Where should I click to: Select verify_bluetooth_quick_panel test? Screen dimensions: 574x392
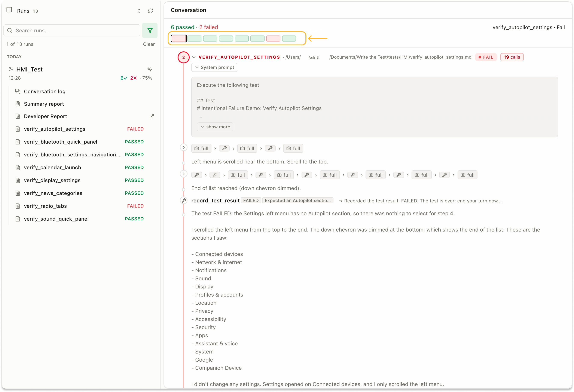coord(61,142)
